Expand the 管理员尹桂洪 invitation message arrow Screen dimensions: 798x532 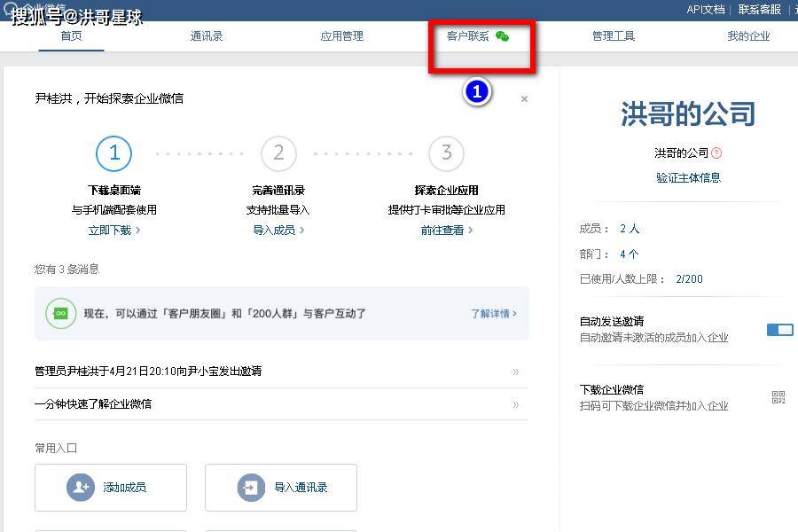(515, 372)
